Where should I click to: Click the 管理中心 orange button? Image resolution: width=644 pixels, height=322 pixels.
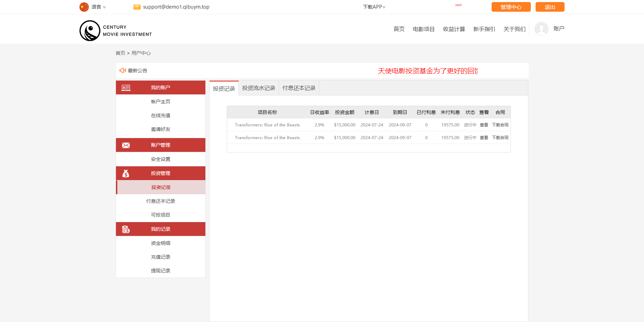(511, 7)
